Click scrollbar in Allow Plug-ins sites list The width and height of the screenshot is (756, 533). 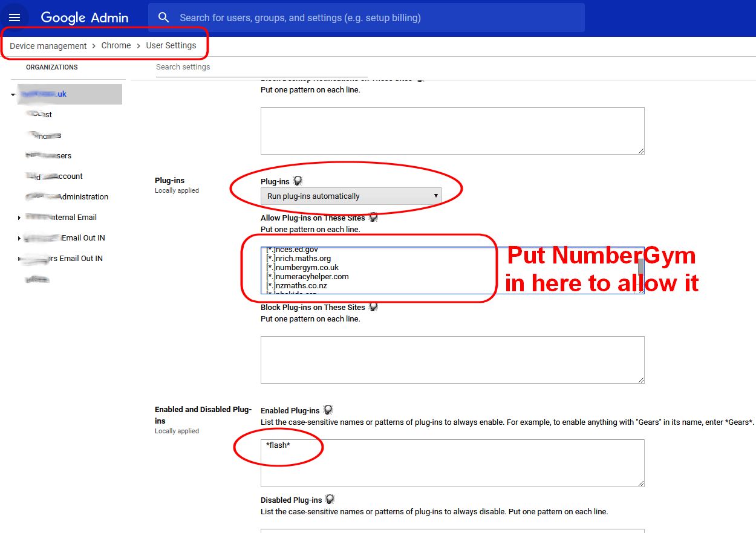click(x=640, y=266)
